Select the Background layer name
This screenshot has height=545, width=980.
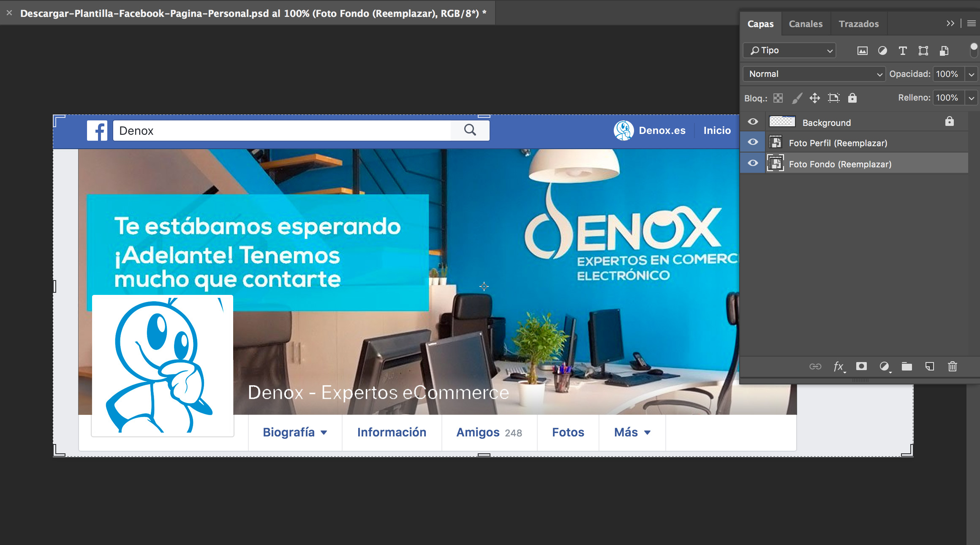tap(827, 123)
